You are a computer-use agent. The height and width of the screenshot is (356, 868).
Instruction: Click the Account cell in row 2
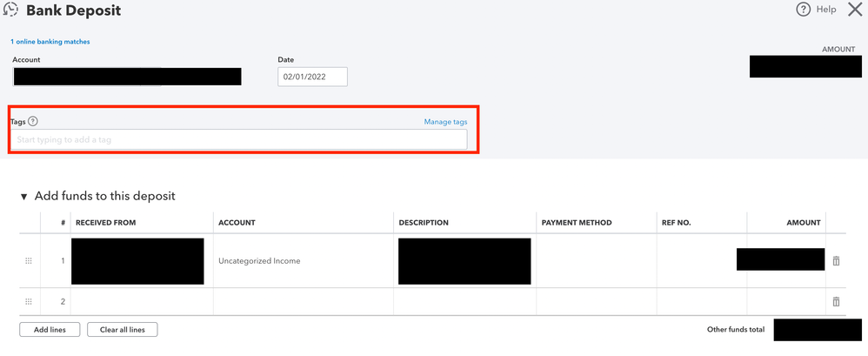[304, 302]
